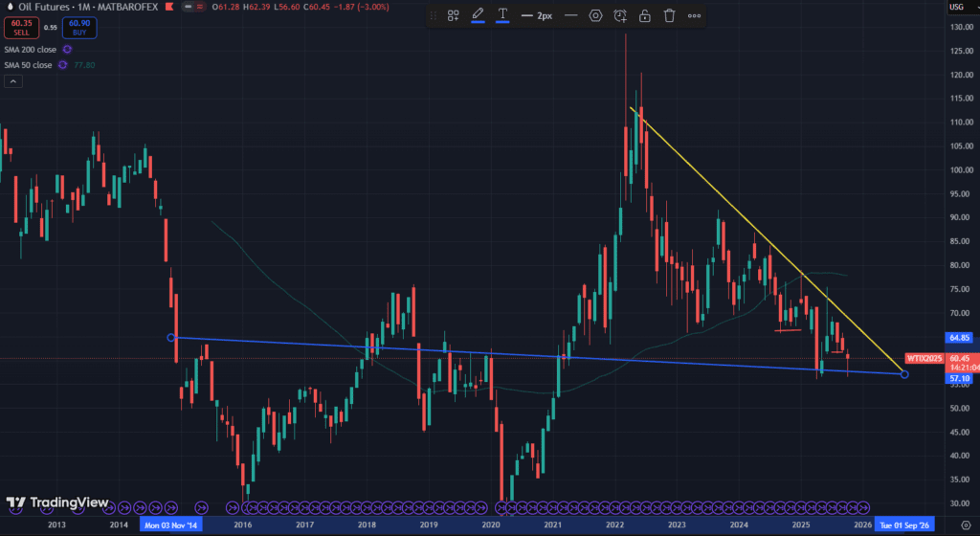This screenshot has height=536, width=980.
Task: Click the 60.35 SELL button
Action: pos(20,29)
